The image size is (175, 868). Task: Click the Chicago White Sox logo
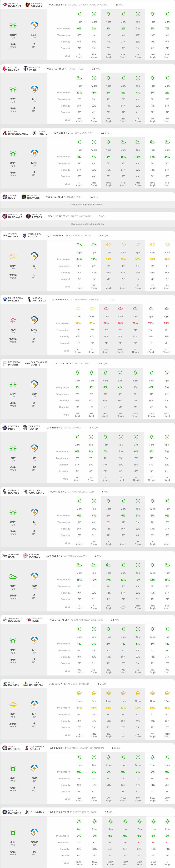[x=29, y=300]
